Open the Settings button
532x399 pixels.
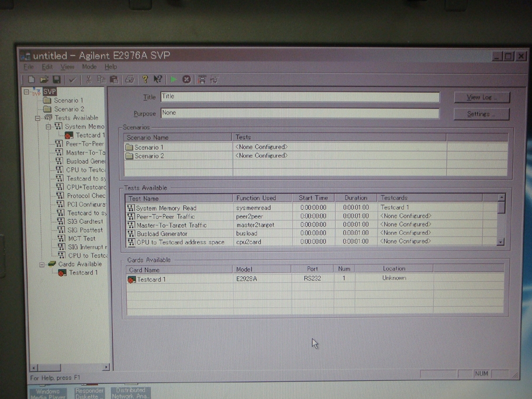click(x=482, y=114)
